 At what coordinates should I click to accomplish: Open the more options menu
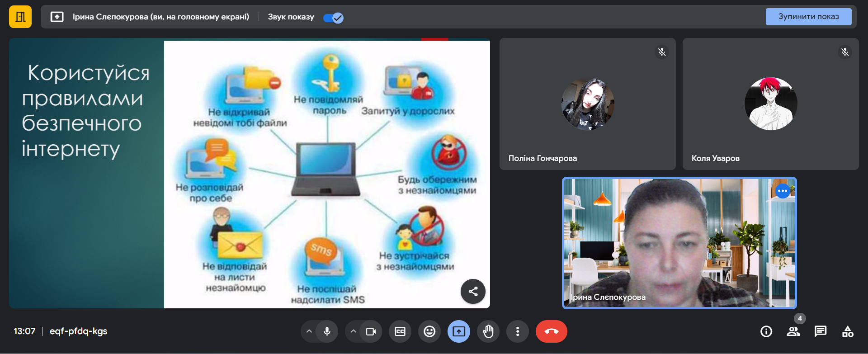[518, 331]
